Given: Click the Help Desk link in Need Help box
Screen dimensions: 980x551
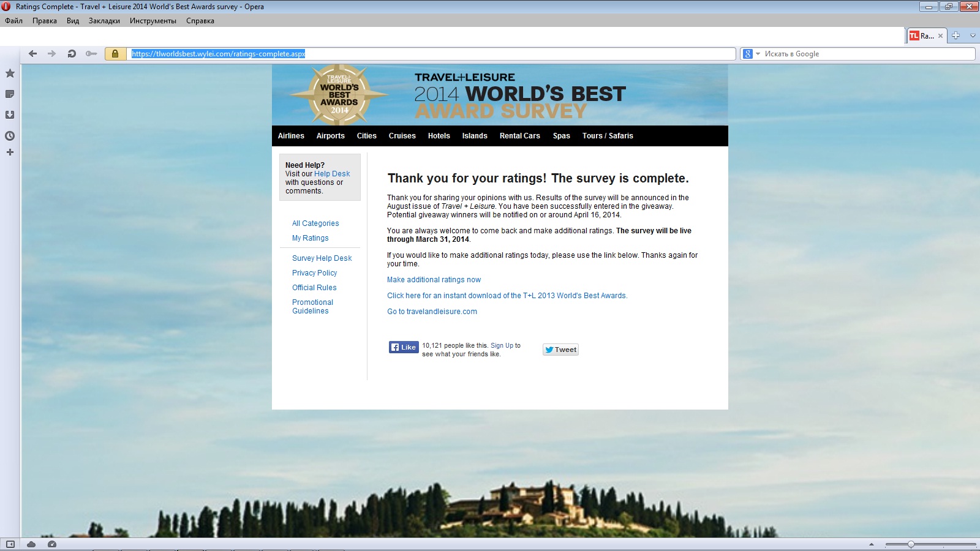Looking at the screenshot, I should pyautogui.click(x=332, y=174).
